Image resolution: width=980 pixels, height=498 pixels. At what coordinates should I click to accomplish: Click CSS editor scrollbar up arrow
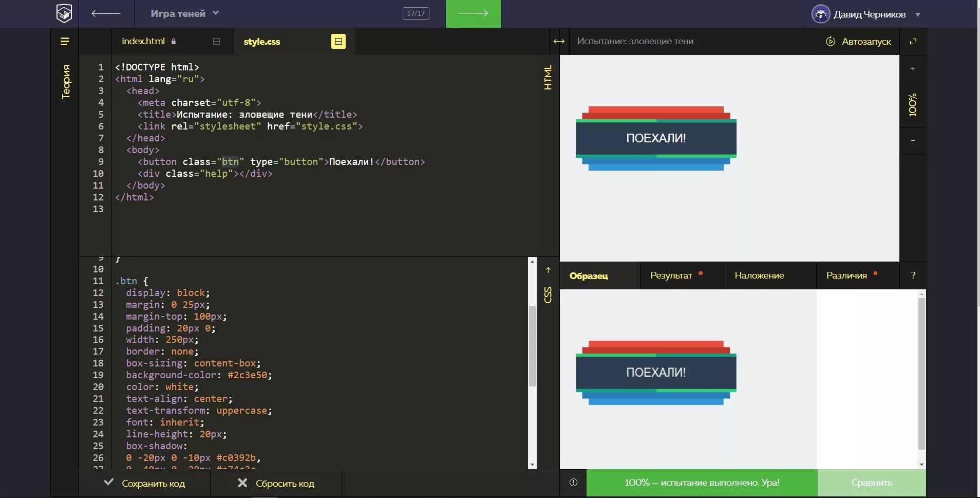532,262
